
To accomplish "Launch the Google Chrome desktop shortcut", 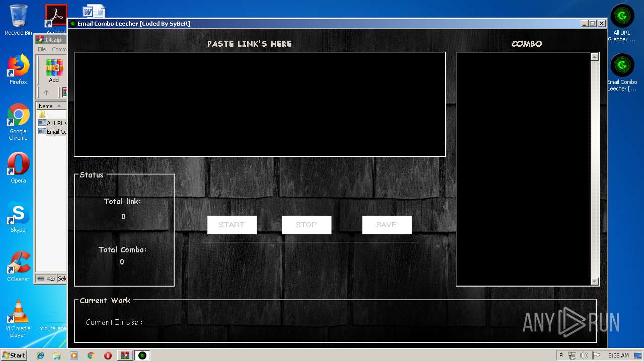I will (18, 122).
